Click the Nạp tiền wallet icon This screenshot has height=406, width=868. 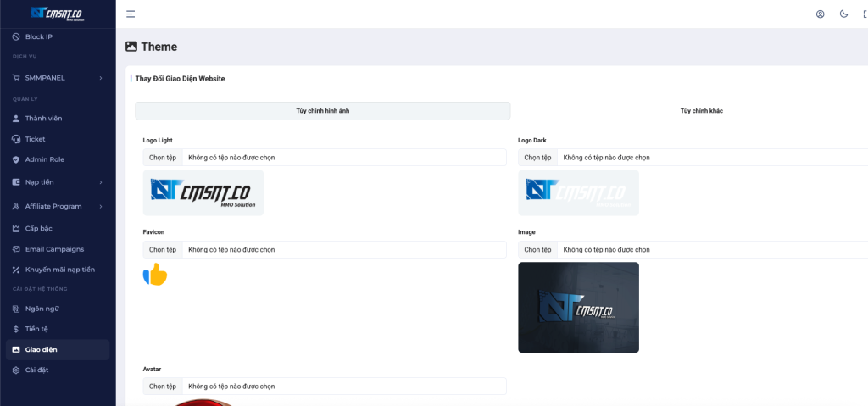[x=16, y=182]
